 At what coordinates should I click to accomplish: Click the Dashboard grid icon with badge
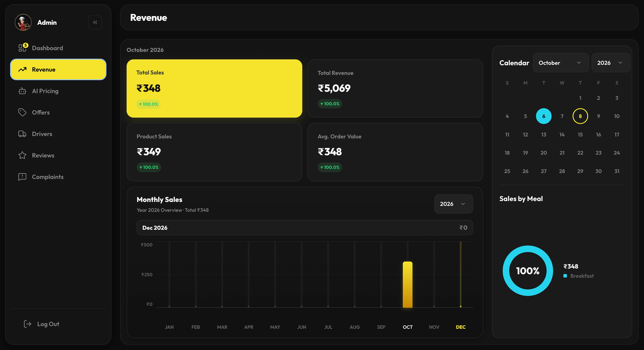pos(23,47)
